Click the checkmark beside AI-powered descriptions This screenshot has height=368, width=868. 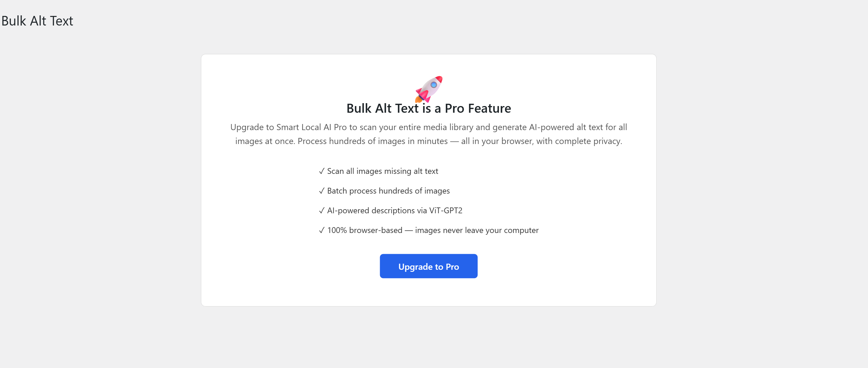[321, 210]
